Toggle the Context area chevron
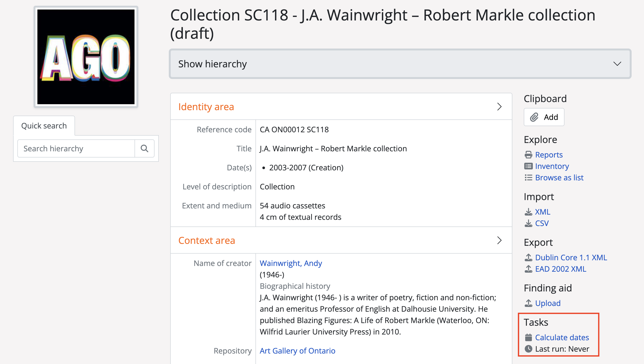Image resolution: width=644 pixels, height=364 pixels. click(x=499, y=241)
